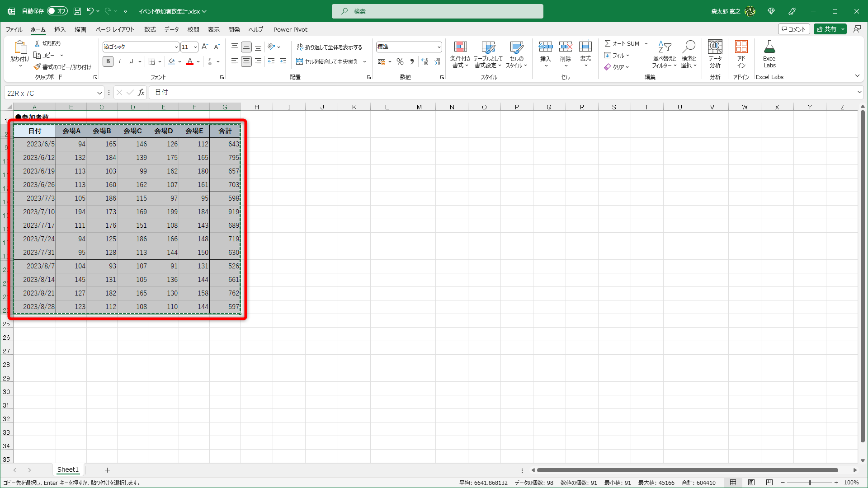This screenshot has height=488, width=868.
Task: Open the Format as Table icon
Action: [x=488, y=47]
